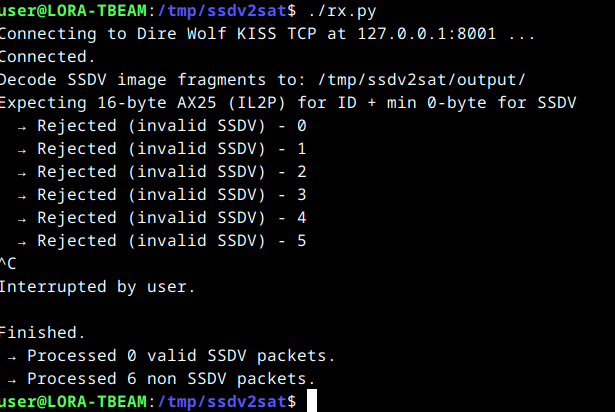
Task: Click the 'Finished.' line
Action: 42,333
